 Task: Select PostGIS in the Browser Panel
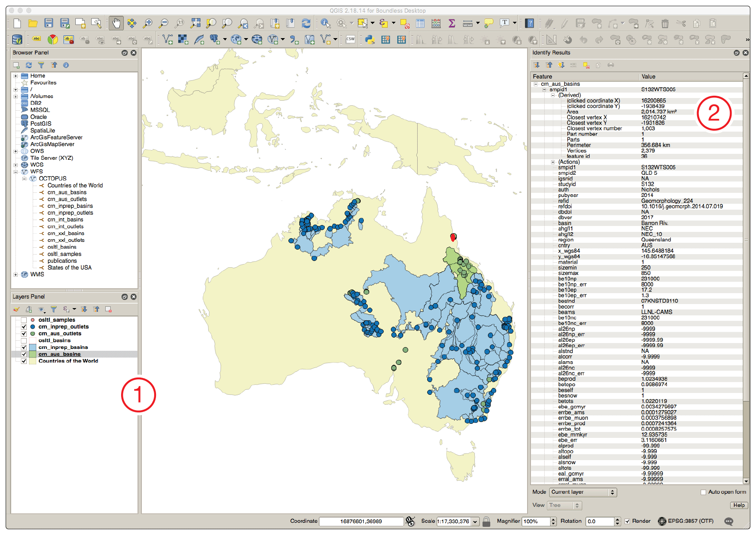pos(41,123)
